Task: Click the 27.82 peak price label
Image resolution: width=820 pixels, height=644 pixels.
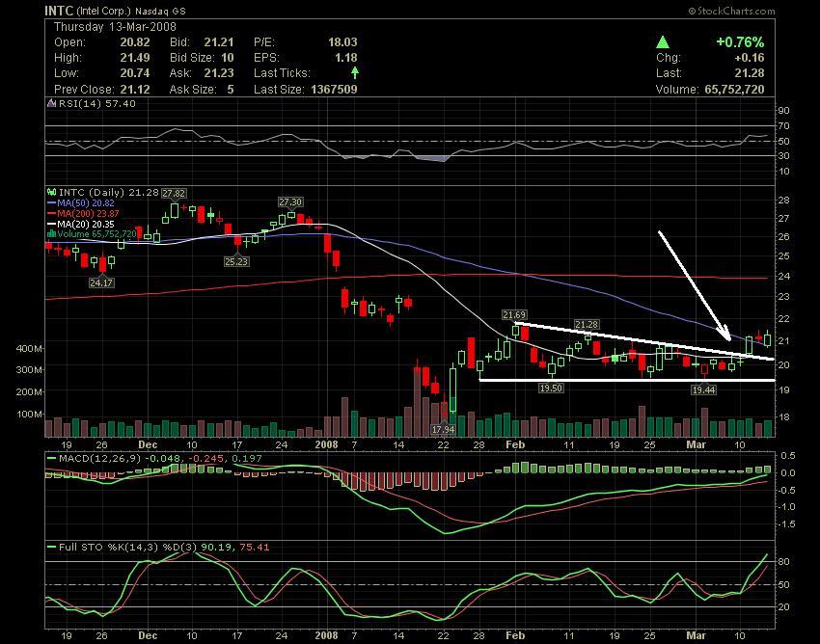Action: 174,194
